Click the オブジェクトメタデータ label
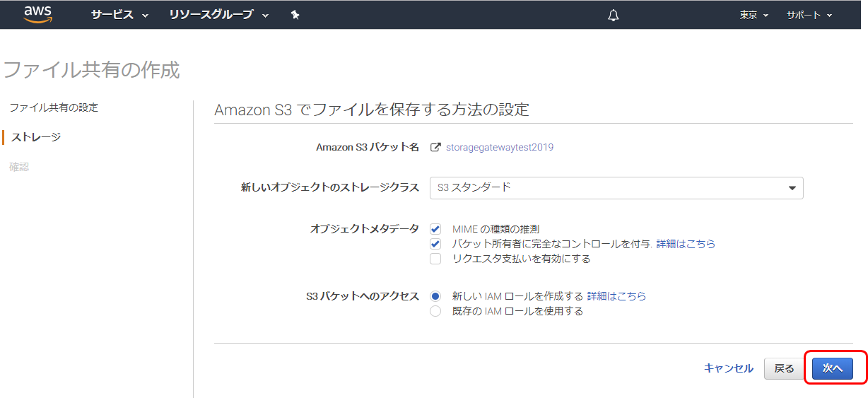Viewport: 868px width, 398px height. 365,229
